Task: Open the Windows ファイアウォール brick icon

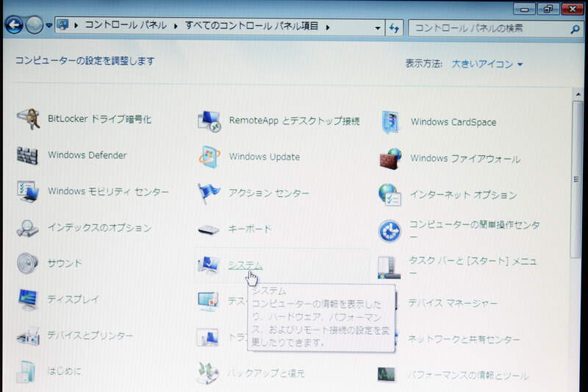Action: pyautogui.click(x=390, y=159)
